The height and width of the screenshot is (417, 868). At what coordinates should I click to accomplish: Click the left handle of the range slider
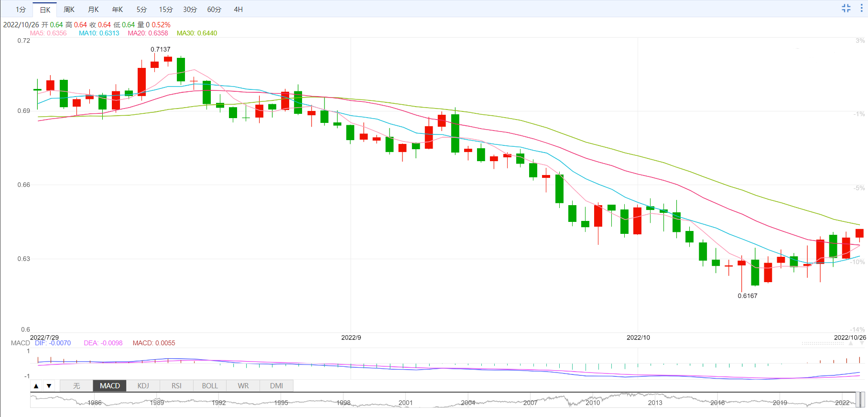pyautogui.click(x=857, y=400)
